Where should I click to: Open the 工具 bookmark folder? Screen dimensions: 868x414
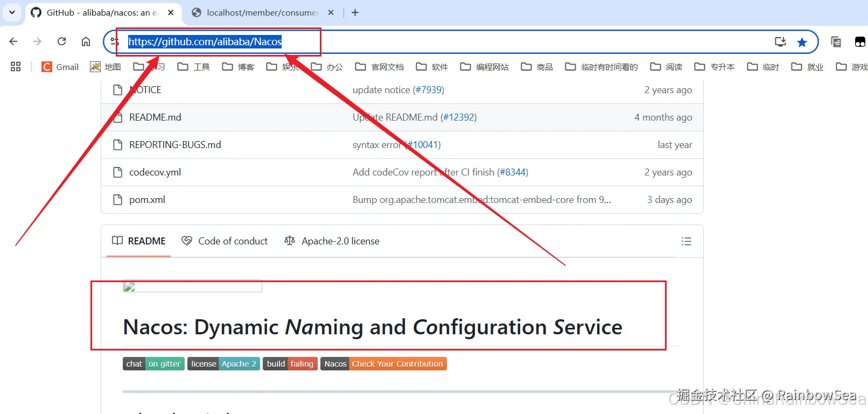click(194, 67)
